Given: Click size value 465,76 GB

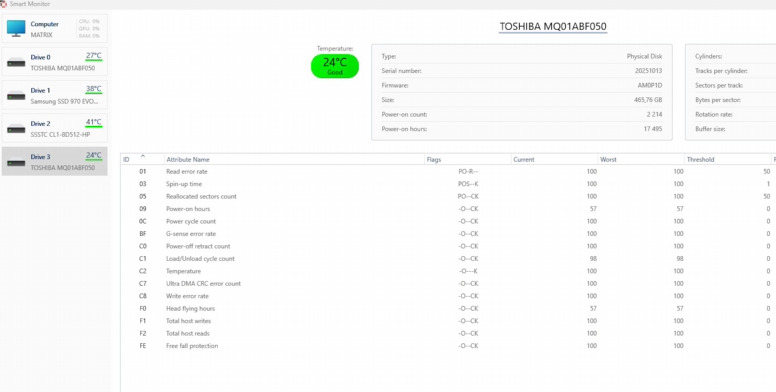Looking at the screenshot, I should 647,100.
